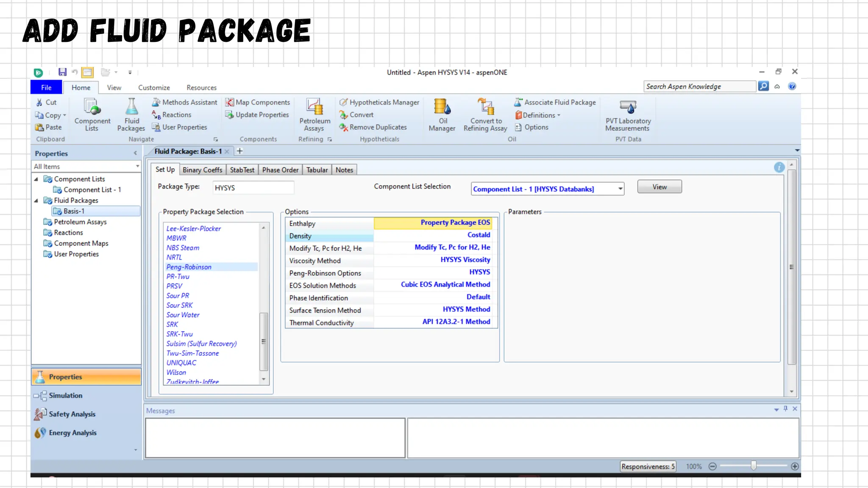Screen dimensions: 868x488
Task: Open the All Items dropdown
Action: [x=137, y=166]
